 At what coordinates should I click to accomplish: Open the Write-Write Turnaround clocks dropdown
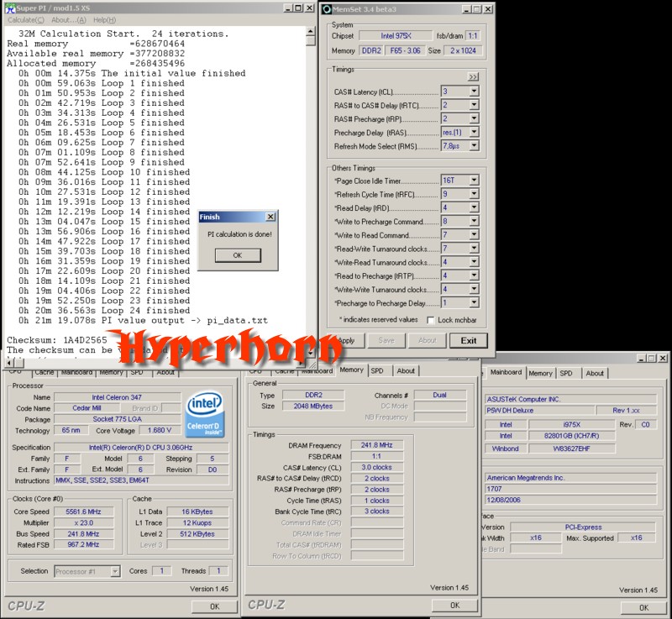pyautogui.click(x=474, y=289)
